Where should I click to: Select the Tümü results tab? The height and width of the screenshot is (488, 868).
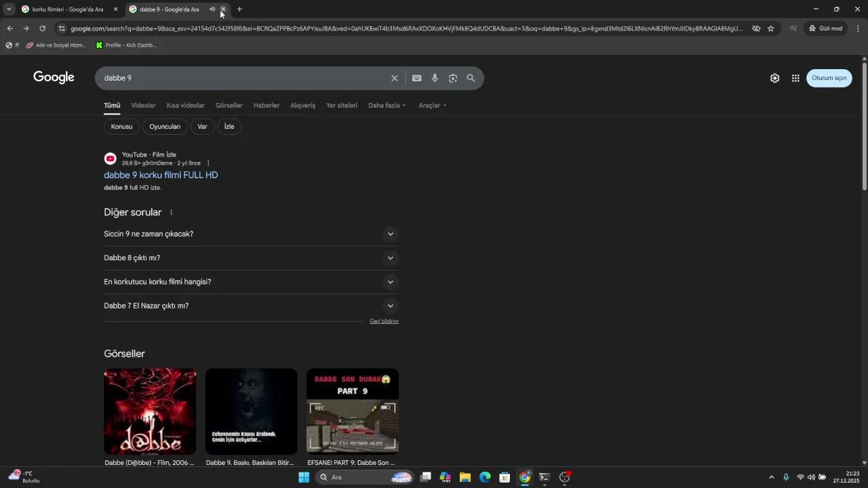pos(112,106)
